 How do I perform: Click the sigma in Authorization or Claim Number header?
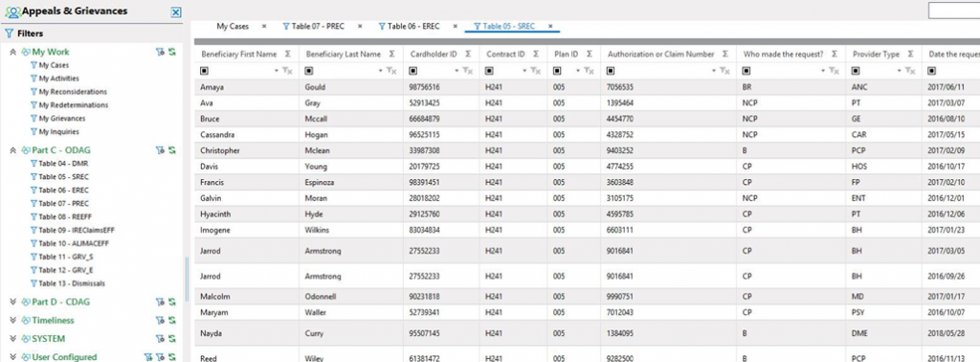click(x=725, y=55)
